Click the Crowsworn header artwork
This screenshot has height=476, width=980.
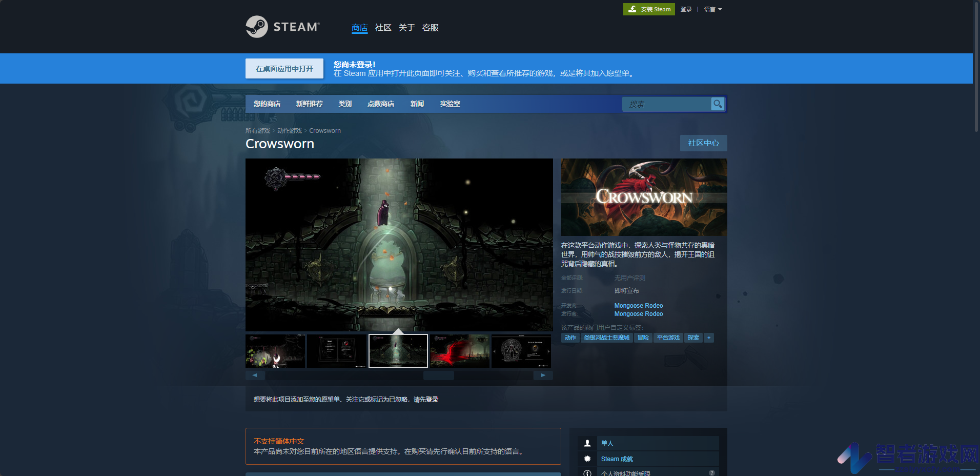pos(644,197)
